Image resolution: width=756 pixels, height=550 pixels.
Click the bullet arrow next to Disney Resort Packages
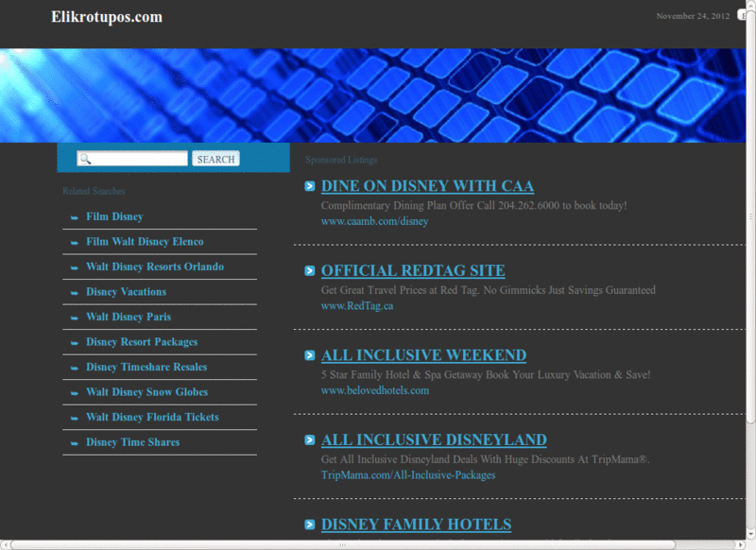click(75, 343)
